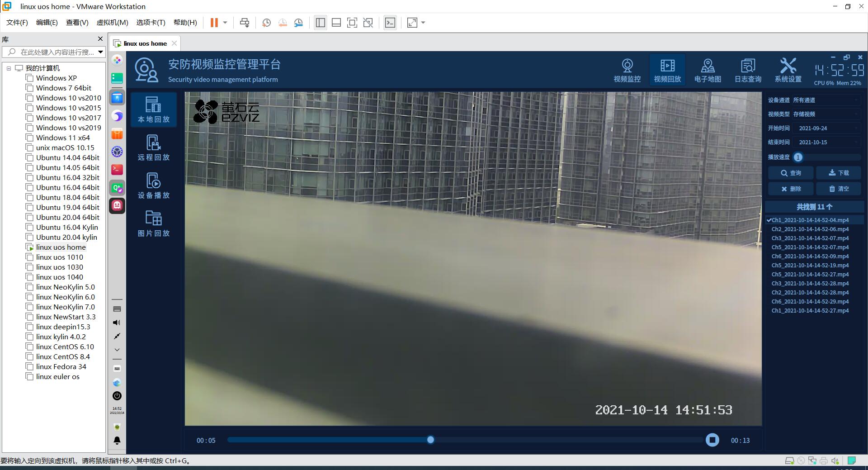Click the 下载 download button

[x=838, y=173]
